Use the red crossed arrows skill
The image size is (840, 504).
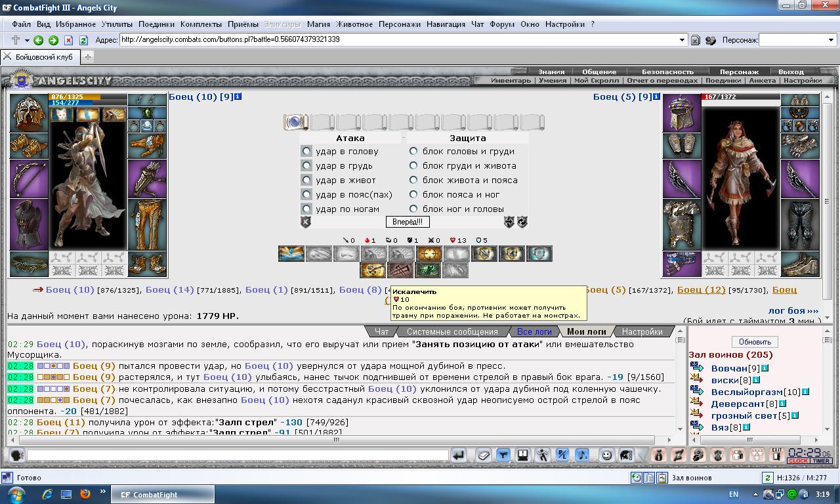click(401, 270)
